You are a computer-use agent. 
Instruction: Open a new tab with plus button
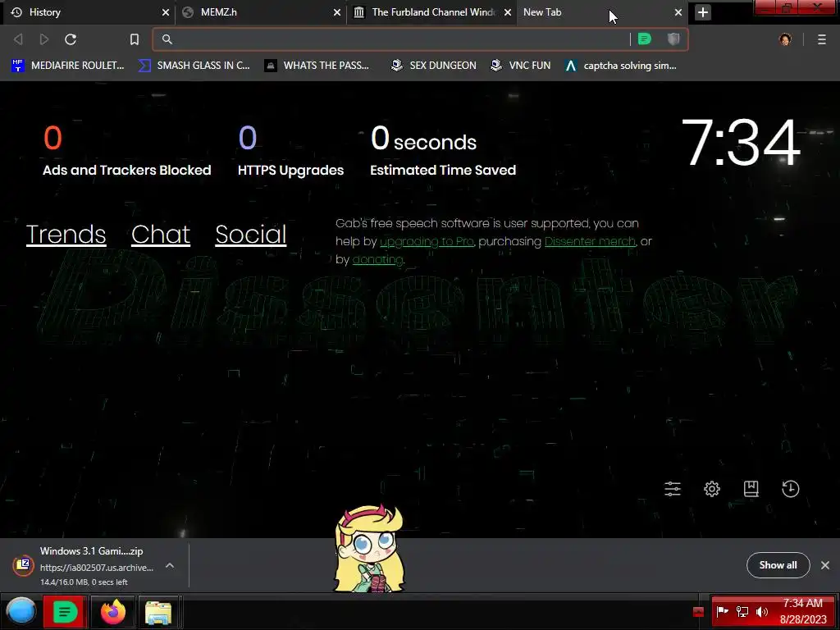pos(703,12)
